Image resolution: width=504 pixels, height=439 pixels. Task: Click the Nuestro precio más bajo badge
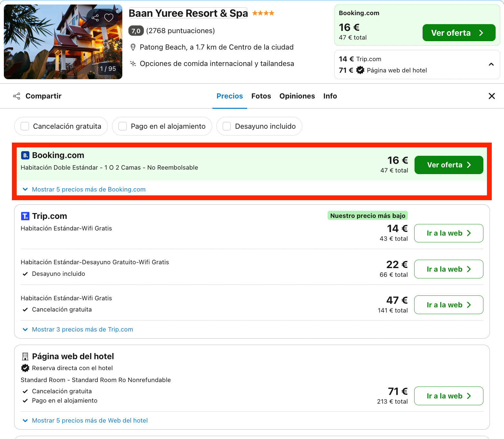(368, 216)
